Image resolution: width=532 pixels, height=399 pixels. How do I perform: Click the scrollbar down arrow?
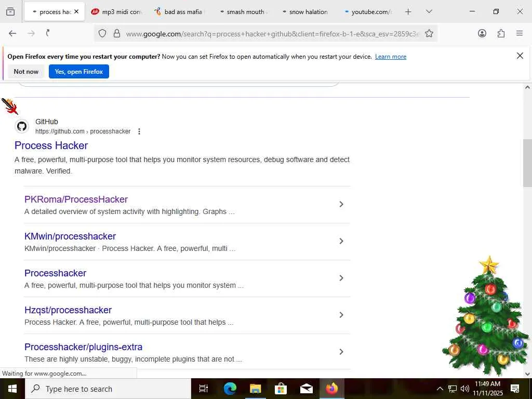click(527, 374)
